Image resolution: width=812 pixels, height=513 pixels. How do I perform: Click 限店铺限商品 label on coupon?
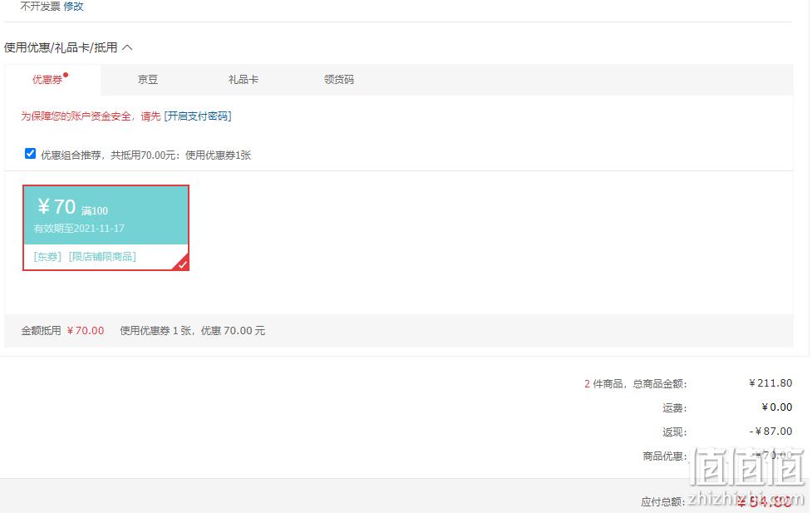(102, 256)
